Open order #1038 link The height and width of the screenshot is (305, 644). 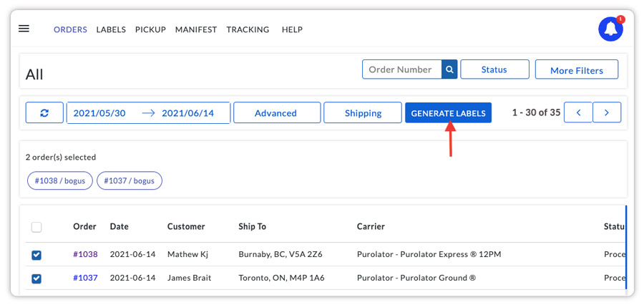click(85, 254)
